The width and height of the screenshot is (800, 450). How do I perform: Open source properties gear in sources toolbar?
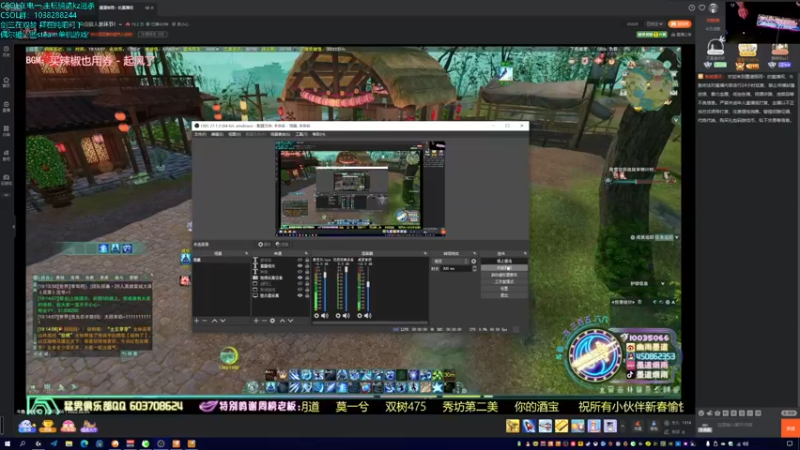272,321
